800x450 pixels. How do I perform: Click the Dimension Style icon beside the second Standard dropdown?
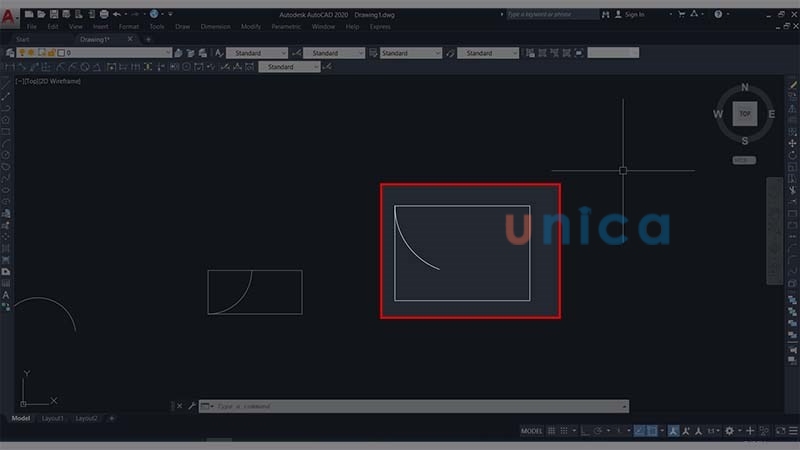click(x=296, y=53)
